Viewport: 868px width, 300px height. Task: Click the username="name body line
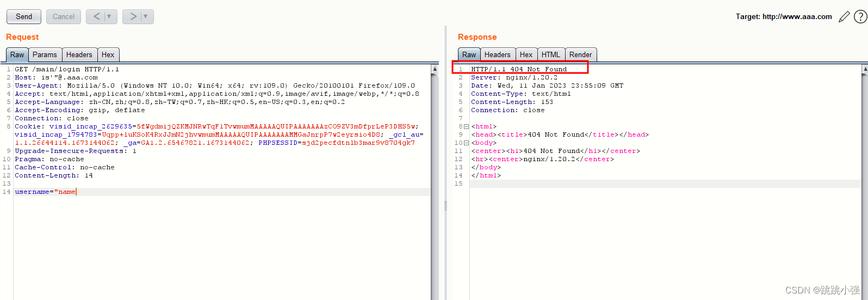coord(45,192)
